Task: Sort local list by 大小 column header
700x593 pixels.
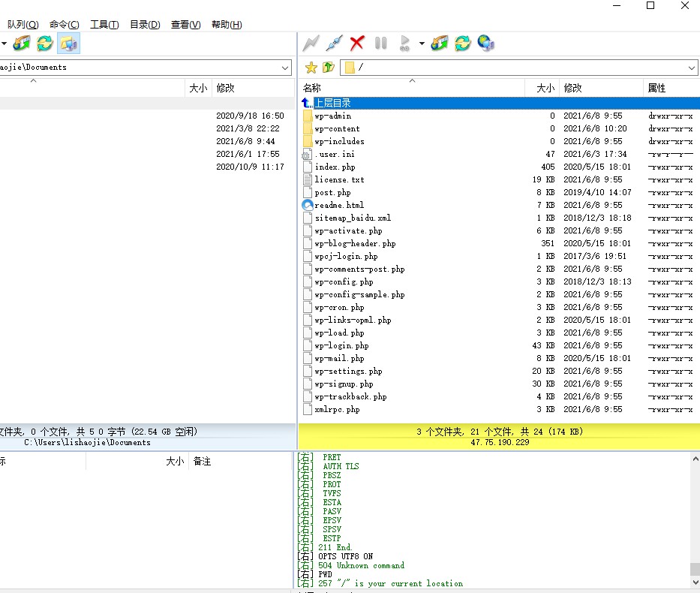Action: click(x=198, y=88)
